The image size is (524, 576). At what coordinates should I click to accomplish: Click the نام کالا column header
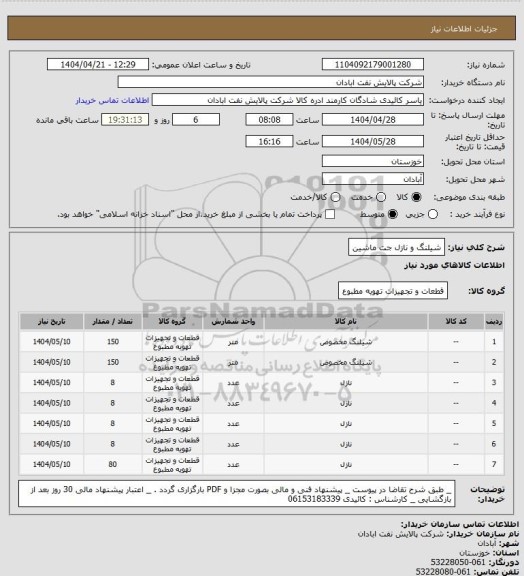(346, 321)
